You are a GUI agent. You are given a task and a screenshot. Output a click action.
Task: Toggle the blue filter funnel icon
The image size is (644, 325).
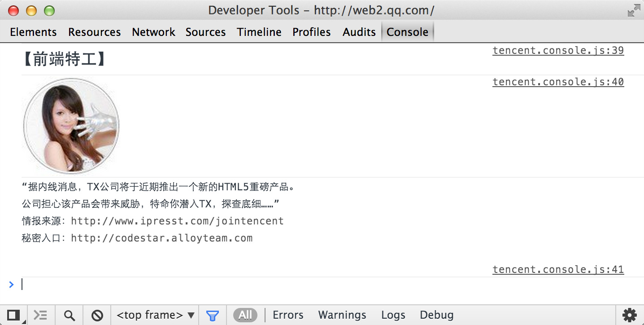(x=213, y=315)
